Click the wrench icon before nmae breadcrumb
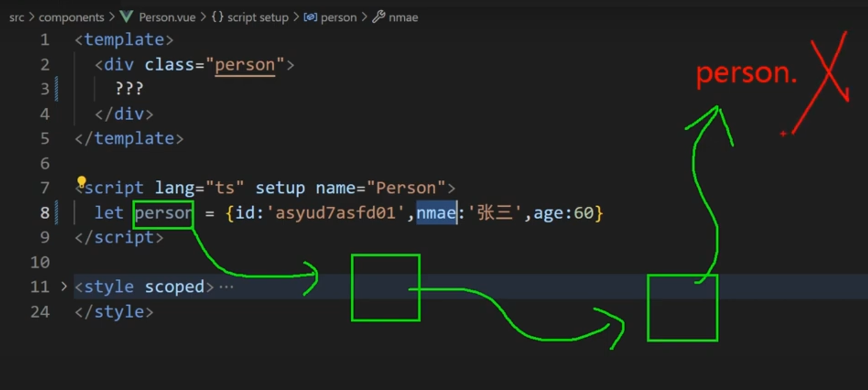 pyautogui.click(x=378, y=17)
